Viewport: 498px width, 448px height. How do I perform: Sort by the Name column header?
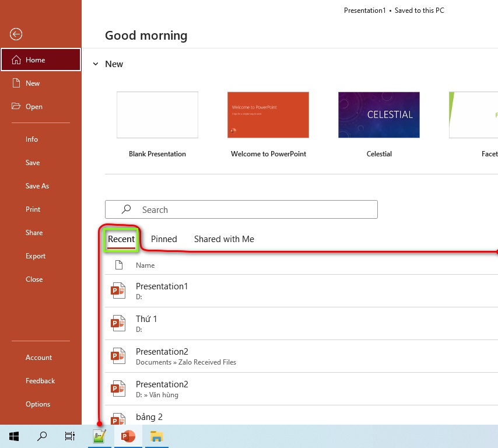pos(145,265)
